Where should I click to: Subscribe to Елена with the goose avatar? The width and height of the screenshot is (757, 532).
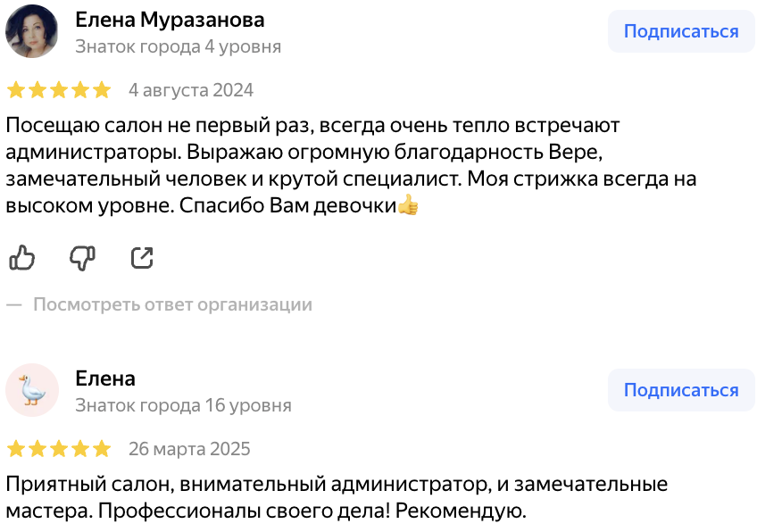coord(680,390)
